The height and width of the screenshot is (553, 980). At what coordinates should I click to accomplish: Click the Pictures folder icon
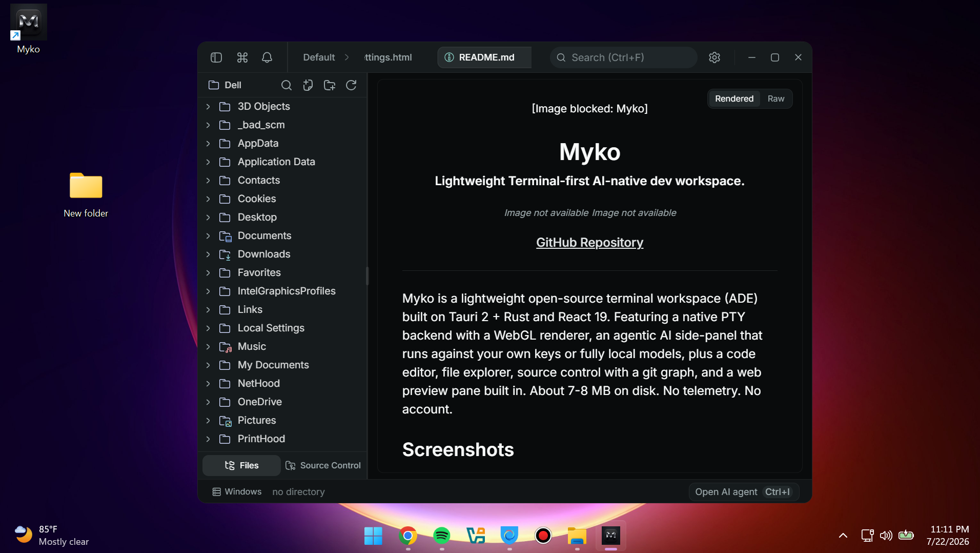[x=225, y=421]
